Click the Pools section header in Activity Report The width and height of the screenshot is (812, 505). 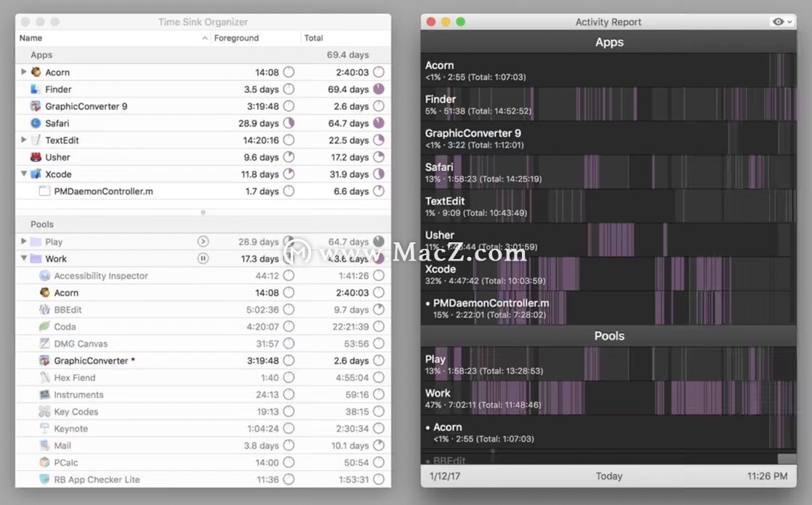608,336
